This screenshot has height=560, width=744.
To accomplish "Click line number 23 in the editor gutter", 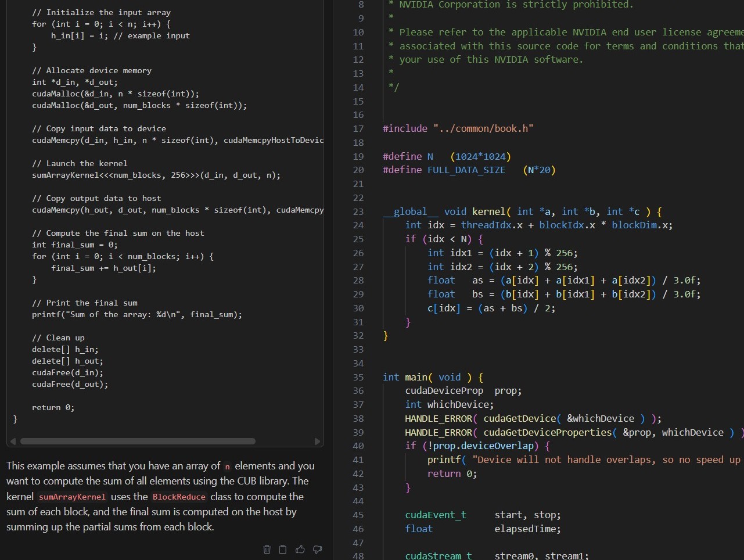I will click(358, 211).
